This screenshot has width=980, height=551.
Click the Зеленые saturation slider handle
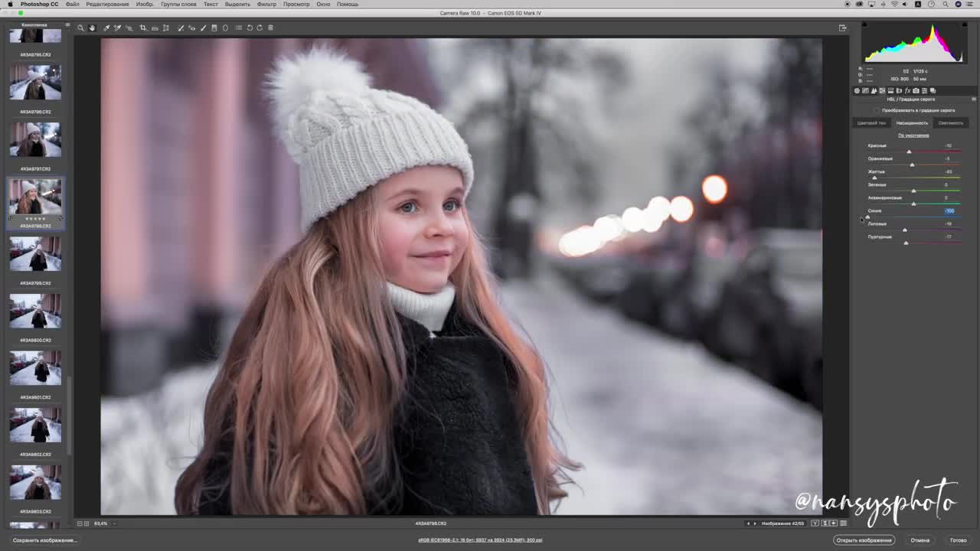(913, 191)
